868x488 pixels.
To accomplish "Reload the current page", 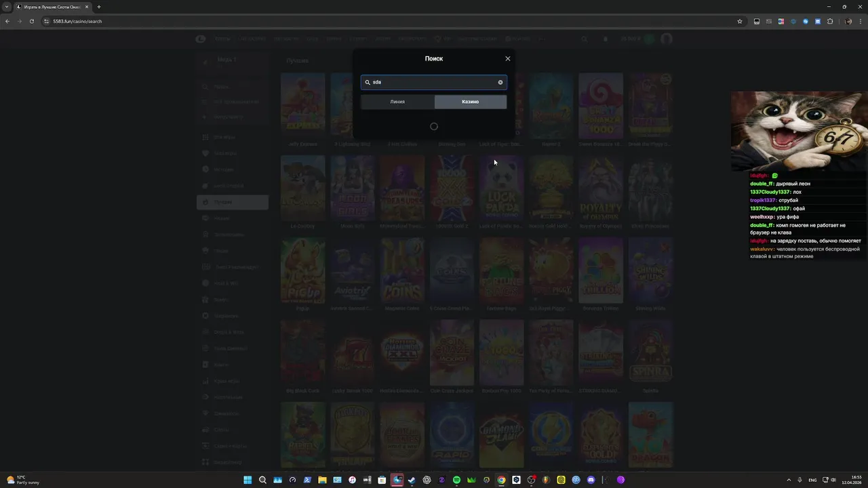I will point(31,21).
